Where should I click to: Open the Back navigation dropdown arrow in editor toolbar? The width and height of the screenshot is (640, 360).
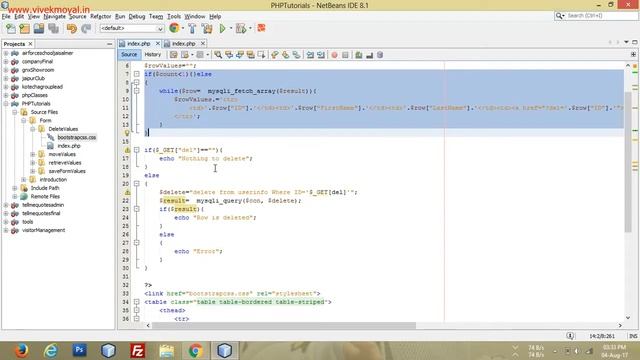(x=192, y=55)
